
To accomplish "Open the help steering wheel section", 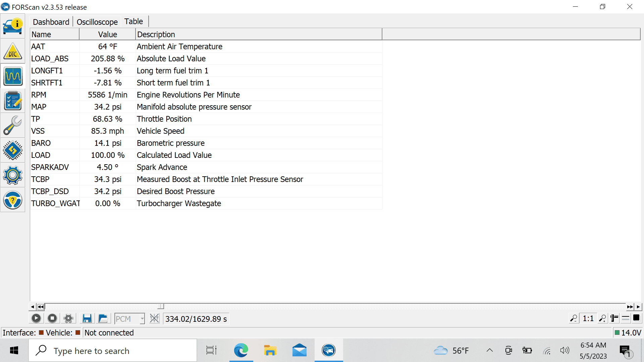I will 13,200.
